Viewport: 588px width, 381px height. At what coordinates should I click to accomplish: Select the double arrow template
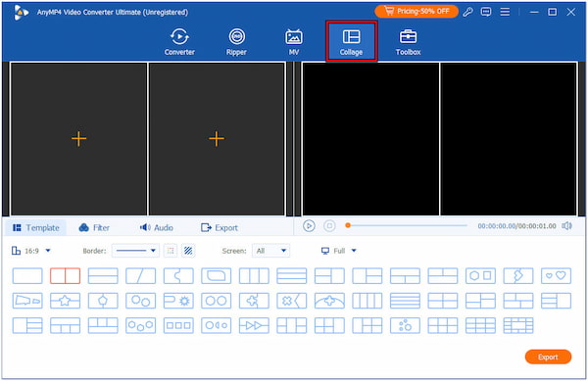point(254,325)
